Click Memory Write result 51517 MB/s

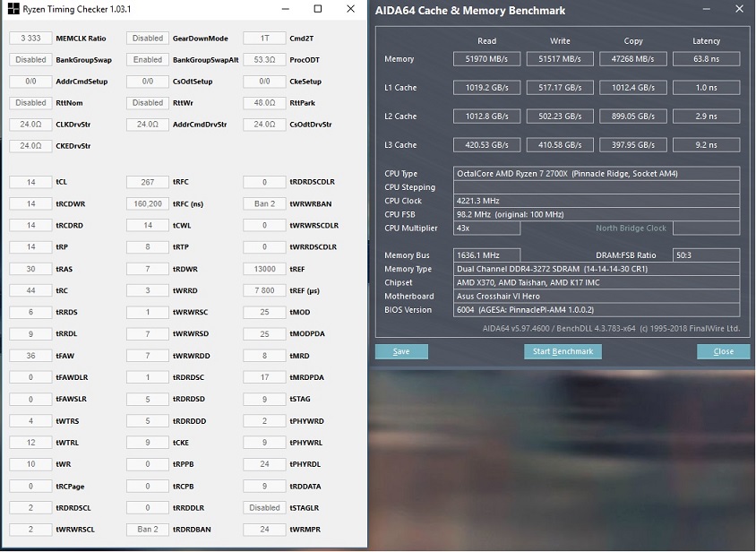pyautogui.click(x=560, y=59)
